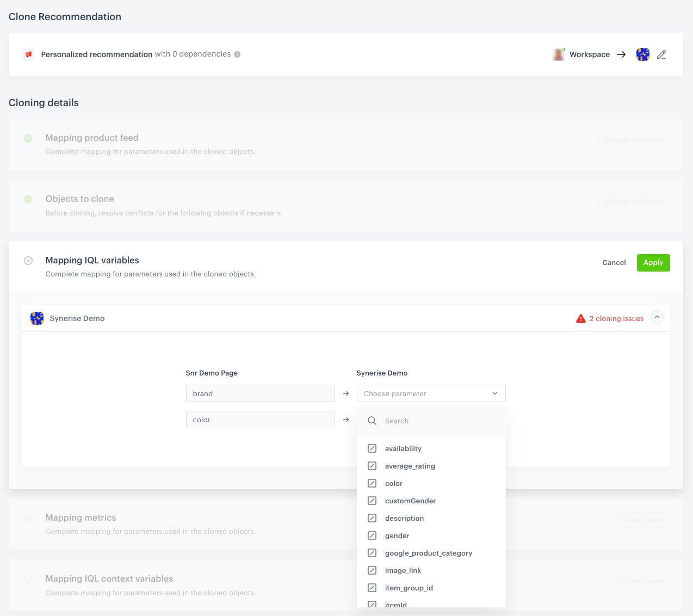Click the Cancel link
Viewport: 693px width, 616px height.
pos(614,262)
